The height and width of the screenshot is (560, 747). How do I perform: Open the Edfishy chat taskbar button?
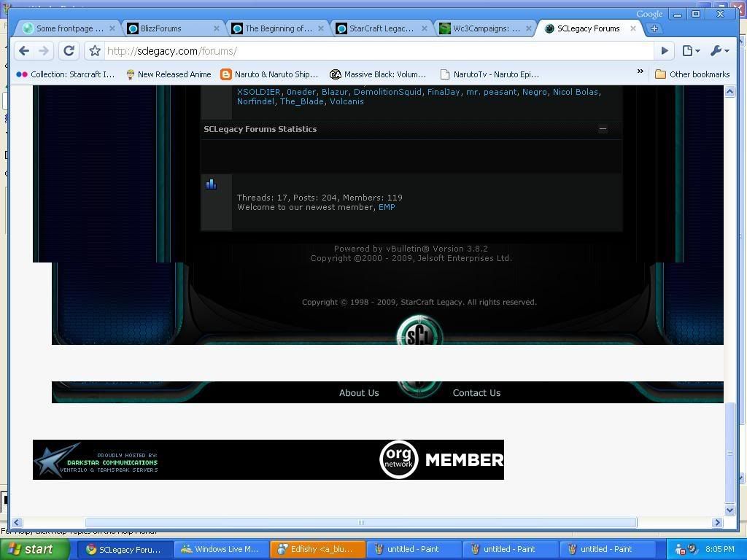coord(317,550)
